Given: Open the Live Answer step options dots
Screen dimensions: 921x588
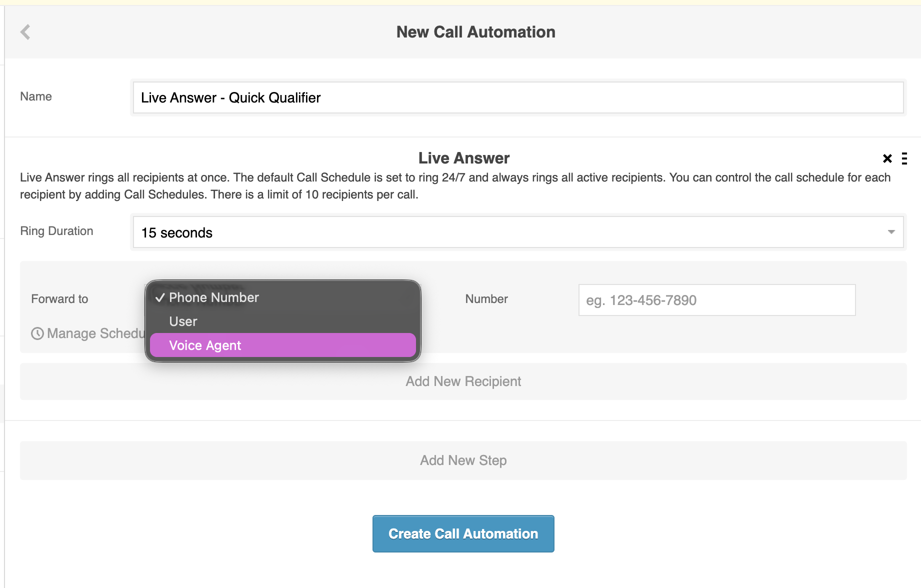Looking at the screenshot, I should point(904,159).
